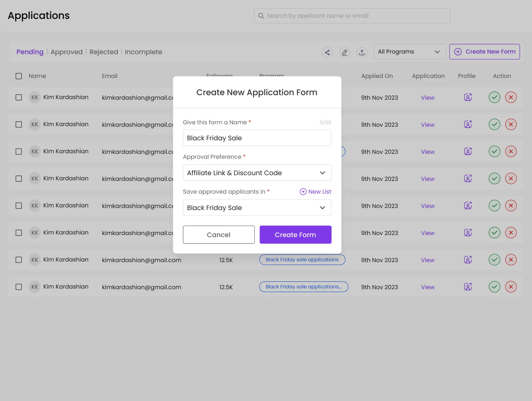Click the edit pencil icon

click(x=344, y=52)
